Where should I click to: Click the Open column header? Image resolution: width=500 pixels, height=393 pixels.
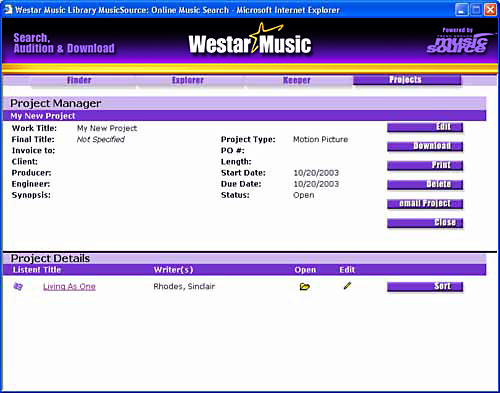point(305,270)
